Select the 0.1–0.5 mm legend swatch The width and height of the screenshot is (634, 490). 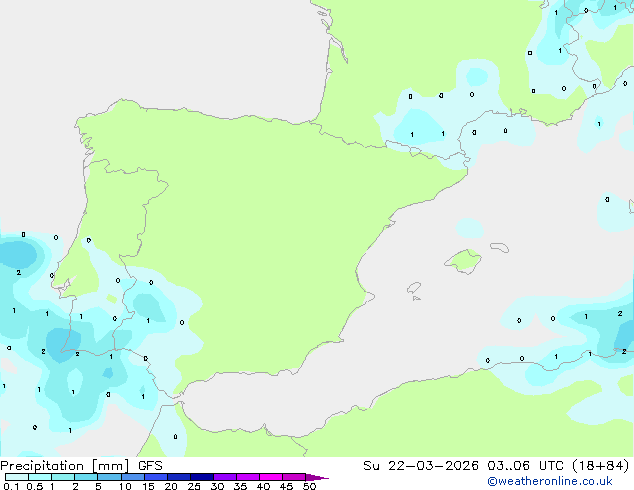tap(17, 477)
